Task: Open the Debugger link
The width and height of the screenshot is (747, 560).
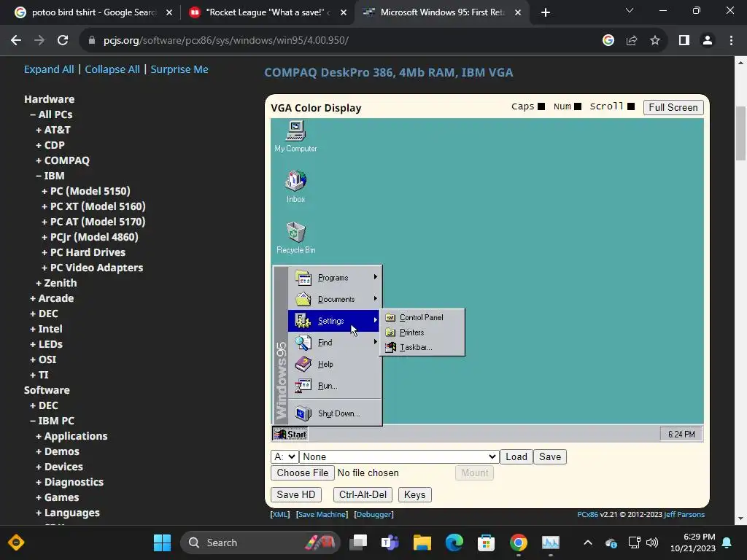Action: (x=373, y=514)
